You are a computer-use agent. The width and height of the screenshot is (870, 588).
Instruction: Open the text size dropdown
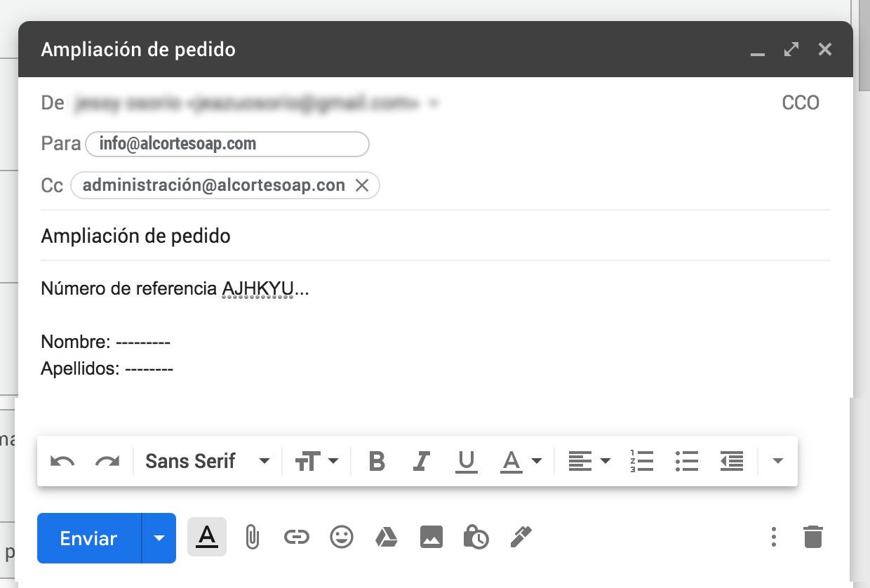[317, 461]
